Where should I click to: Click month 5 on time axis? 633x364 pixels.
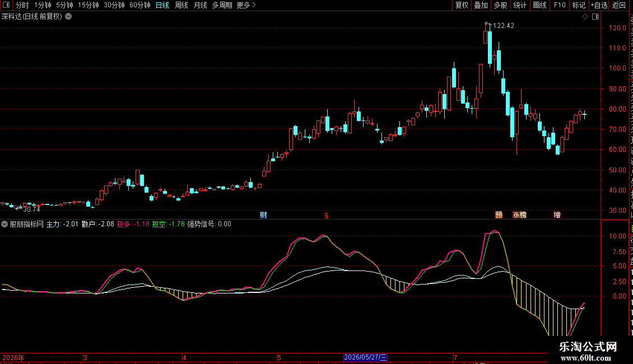[279, 357]
